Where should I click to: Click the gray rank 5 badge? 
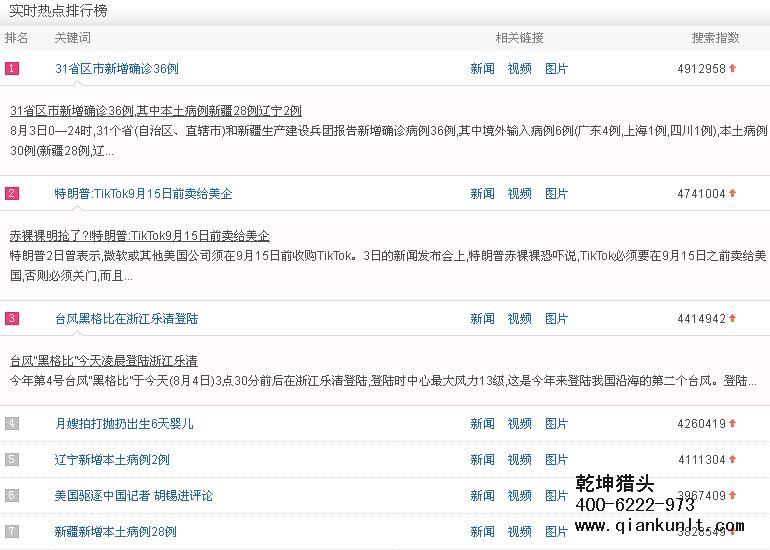point(12,460)
